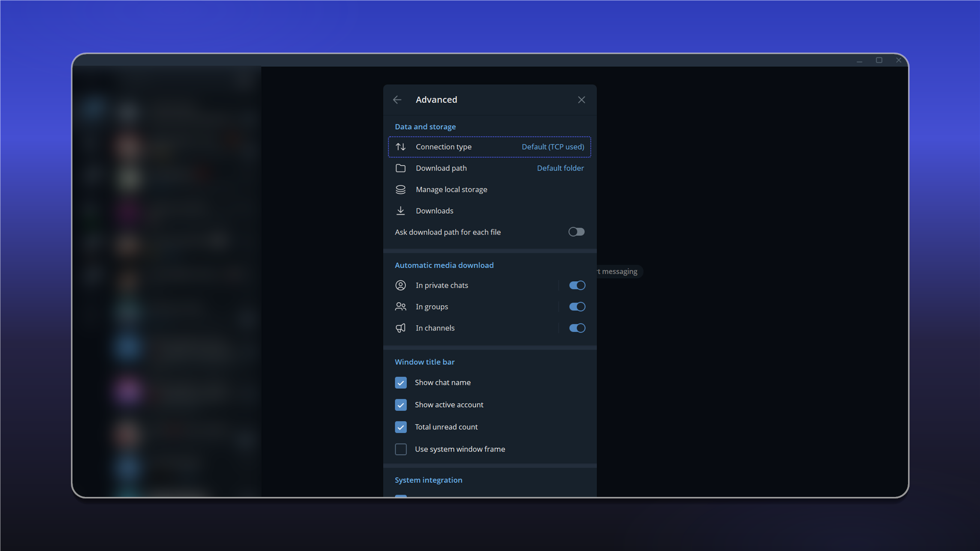Image resolution: width=980 pixels, height=551 pixels.
Task: Close the Telegram window
Action: (x=898, y=60)
